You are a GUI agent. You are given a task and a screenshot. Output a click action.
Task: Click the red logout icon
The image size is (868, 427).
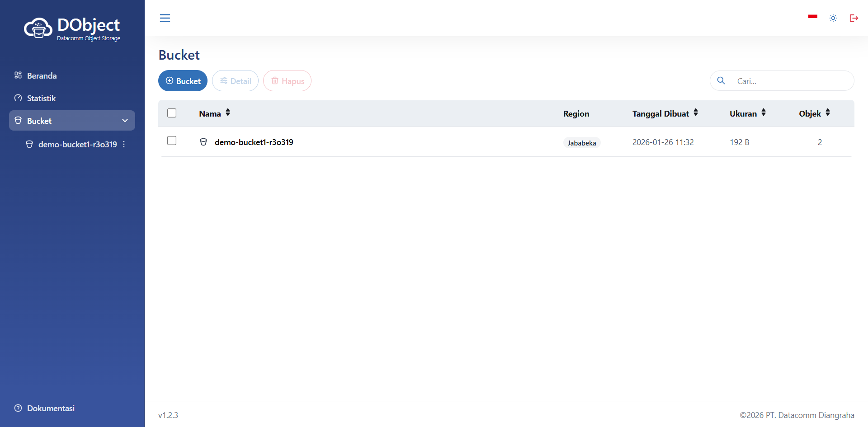point(854,18)
